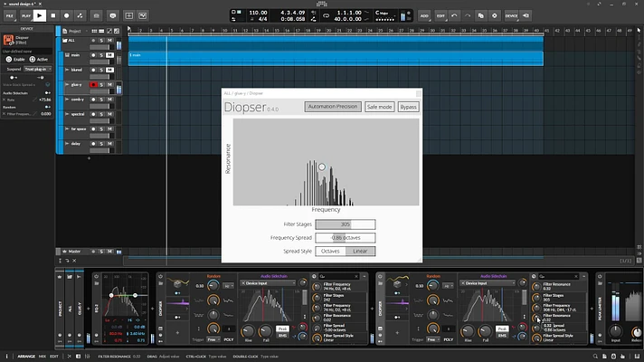Toggle power icon on first Diopser device
The width and height of the screenshot is (644, 362).
(161, 277)
